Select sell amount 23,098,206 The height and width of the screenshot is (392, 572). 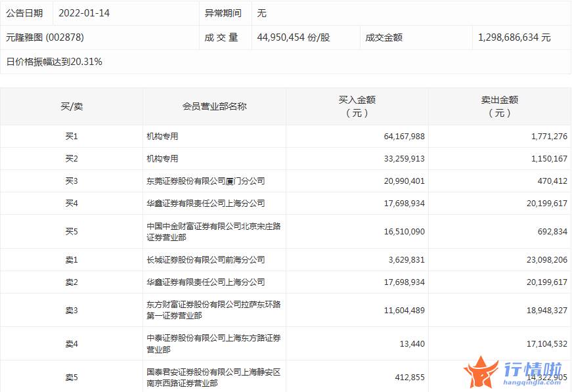547,259
